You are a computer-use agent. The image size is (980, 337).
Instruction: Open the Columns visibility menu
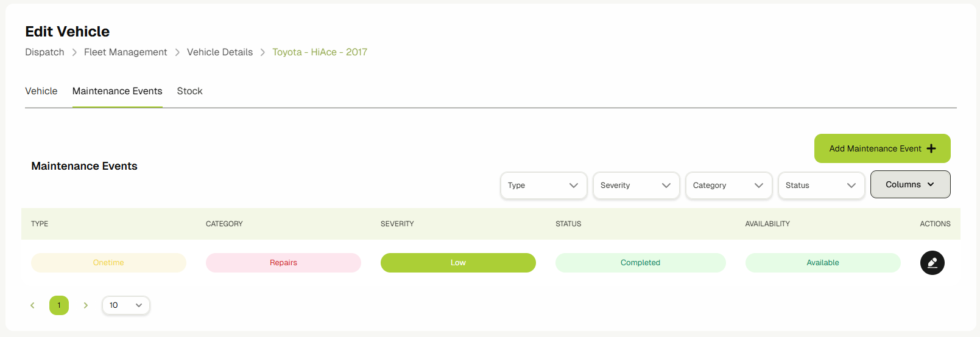pyautogui.click(x=910, y=184)
